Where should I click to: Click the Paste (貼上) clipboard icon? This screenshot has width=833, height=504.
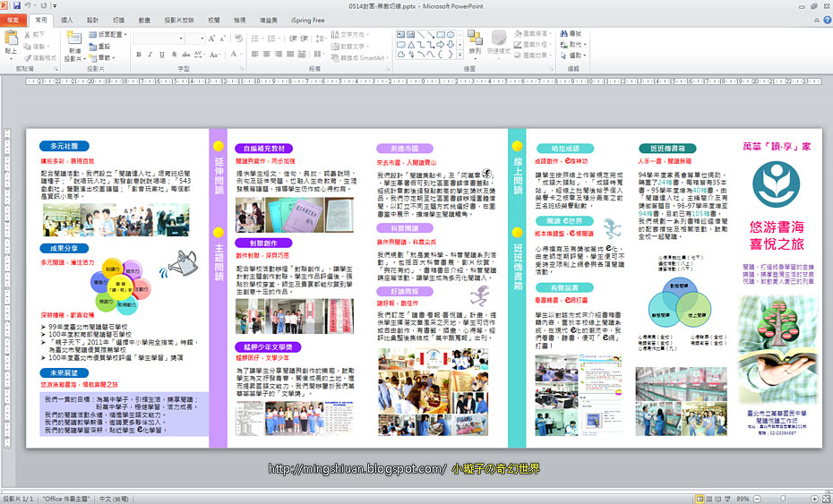tap(11, 38)
